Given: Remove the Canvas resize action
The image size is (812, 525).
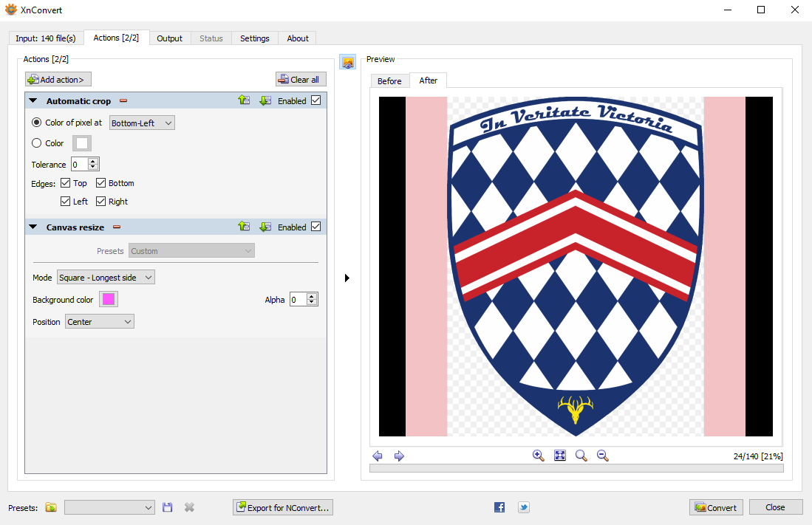Looking at the screenshot, I should (x=116, y=227).
